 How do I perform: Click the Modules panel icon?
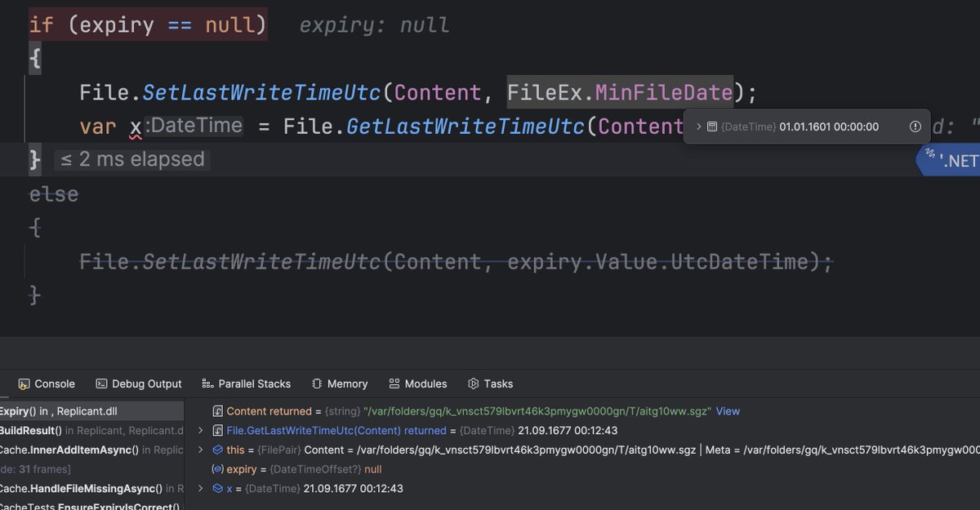point(396,384)
